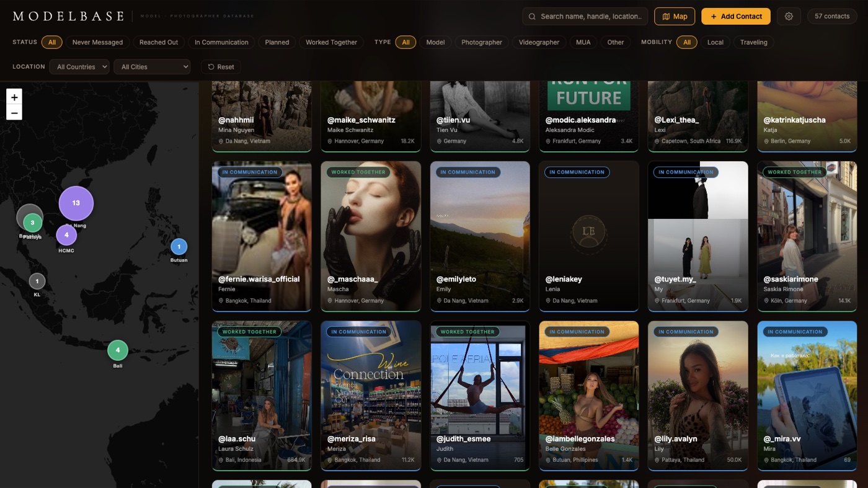Select the Pattaya map cluster of 3

[33, 223]
